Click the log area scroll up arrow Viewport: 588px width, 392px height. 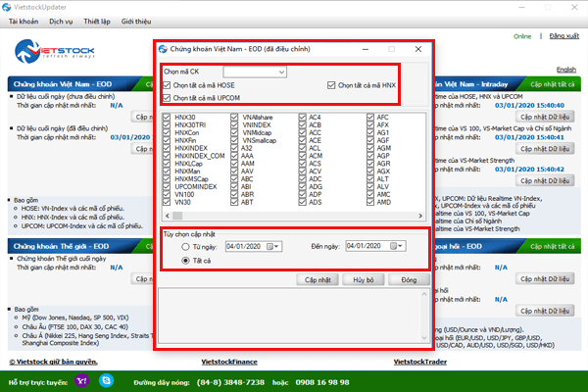point(424,294)
